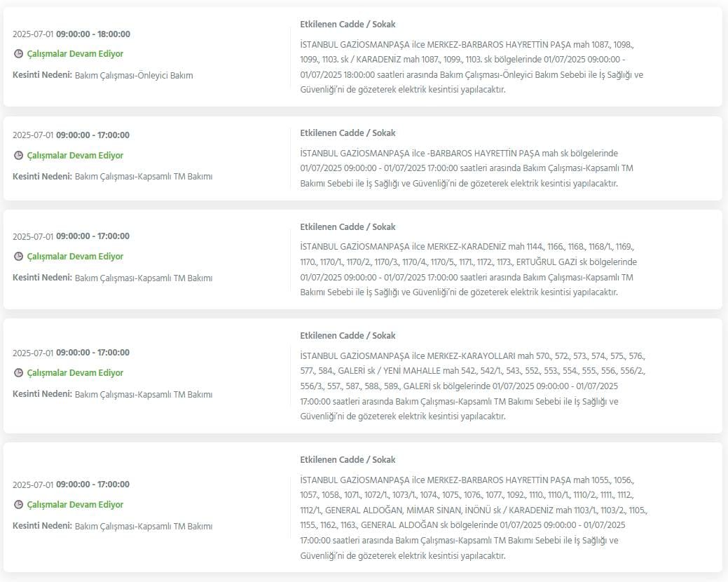Click the clock icon in the 09:00–18:00 outage card
728x582 pixels.
tap(18, 54)
